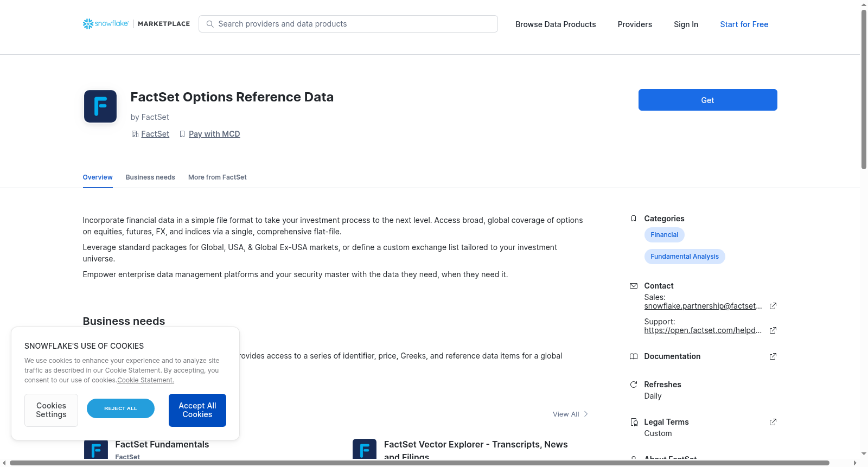Click the bookmark icon beside Pay with MCD

pyautogui.click(x=182, y=134)
